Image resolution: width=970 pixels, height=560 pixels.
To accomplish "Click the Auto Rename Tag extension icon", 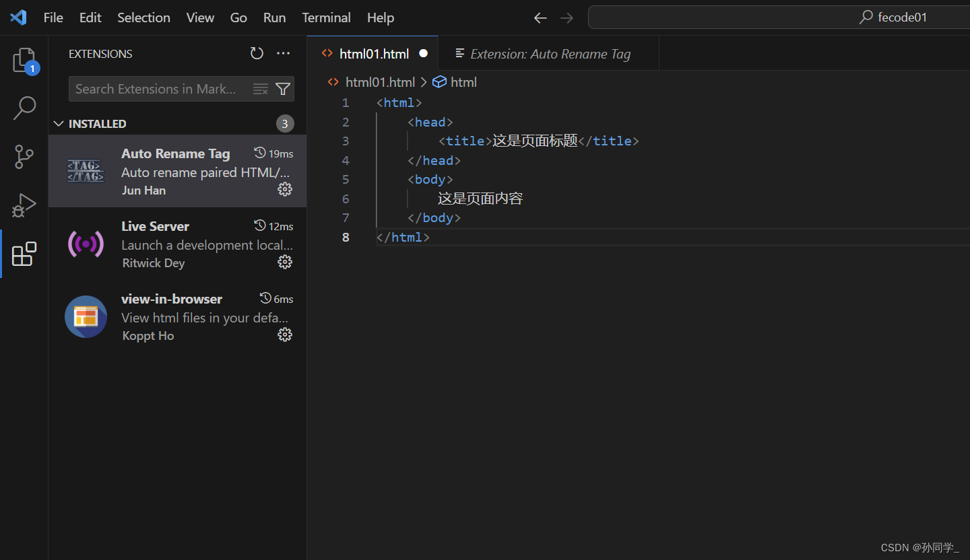I will [86, 171].
